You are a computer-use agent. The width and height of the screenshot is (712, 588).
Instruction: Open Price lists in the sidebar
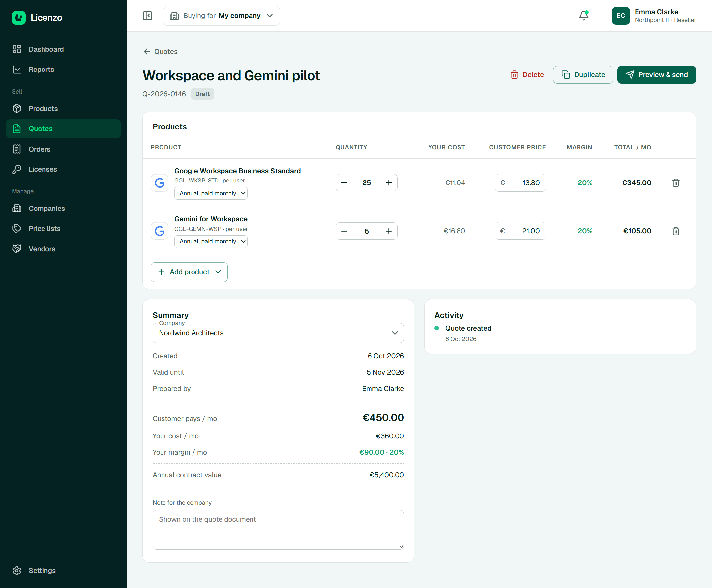pyautogui.click(x=63, y=228)
